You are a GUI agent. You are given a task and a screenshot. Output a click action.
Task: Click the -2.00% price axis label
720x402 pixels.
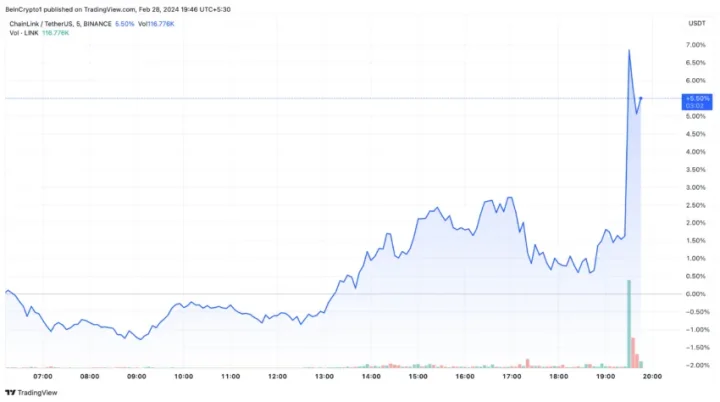pos(696,365)
